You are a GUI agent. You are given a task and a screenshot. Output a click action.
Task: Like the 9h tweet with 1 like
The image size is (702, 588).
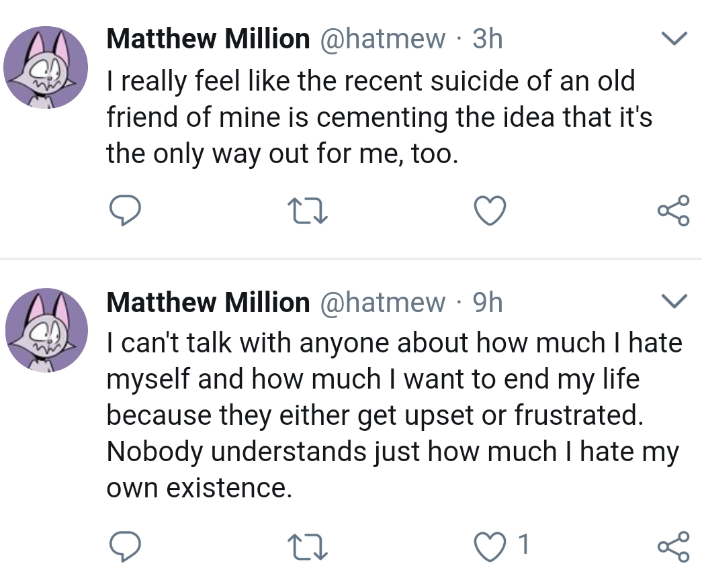pyautogui.click(x=490, y=545)
